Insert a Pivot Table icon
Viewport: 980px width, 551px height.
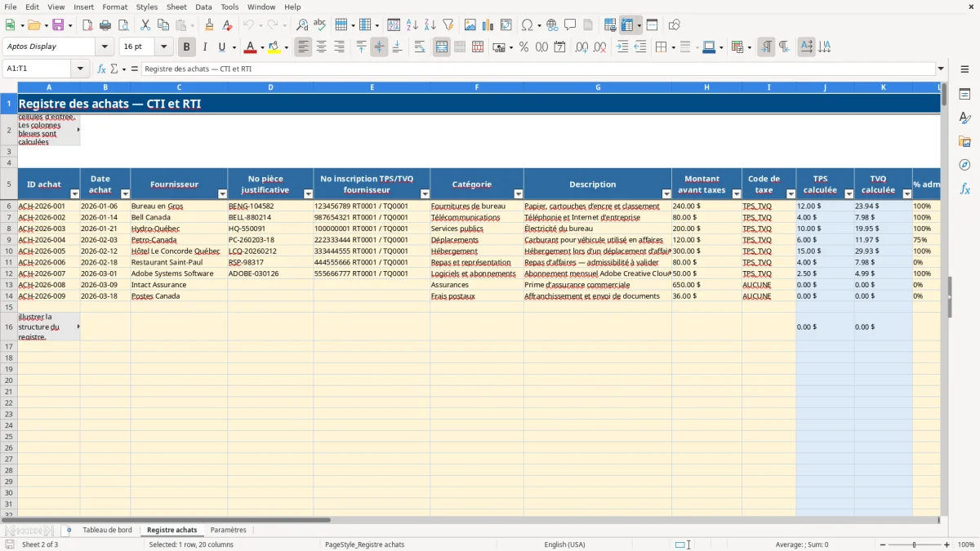pos(506,25)
